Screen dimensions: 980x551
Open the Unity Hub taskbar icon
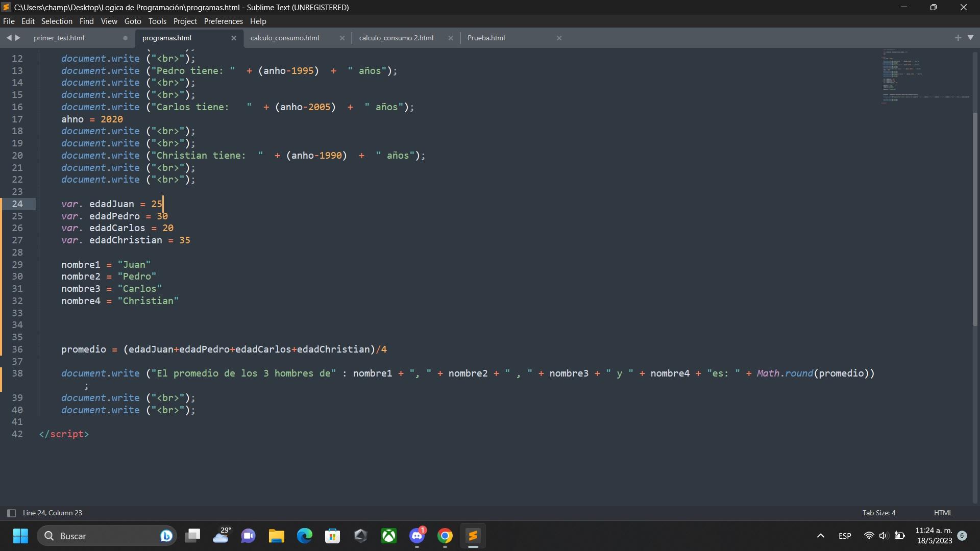tap(361, 536)
